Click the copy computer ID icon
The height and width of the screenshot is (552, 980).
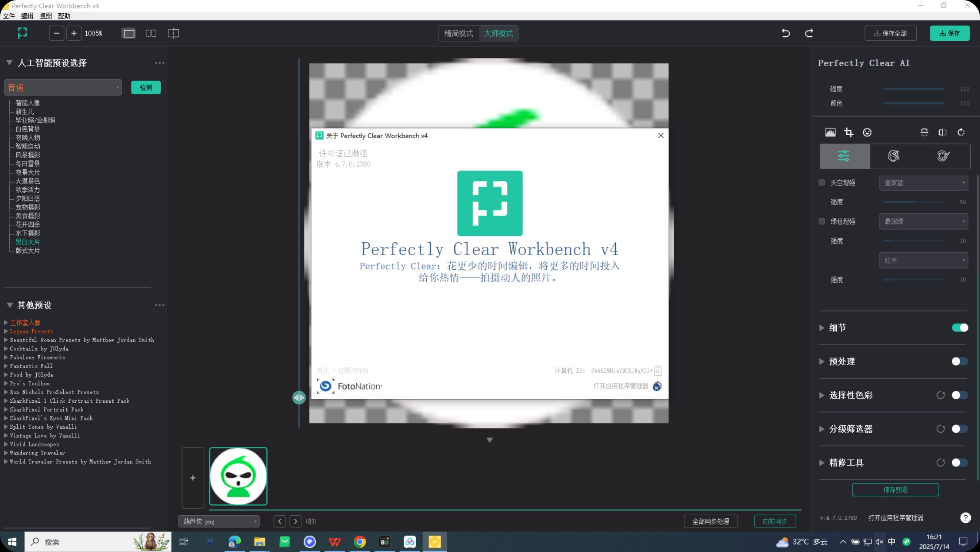tap(658, 370)
